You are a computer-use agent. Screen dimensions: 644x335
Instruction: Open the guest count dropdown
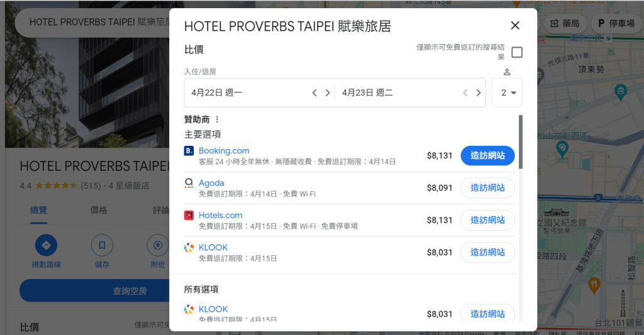(x=507, y=93)
